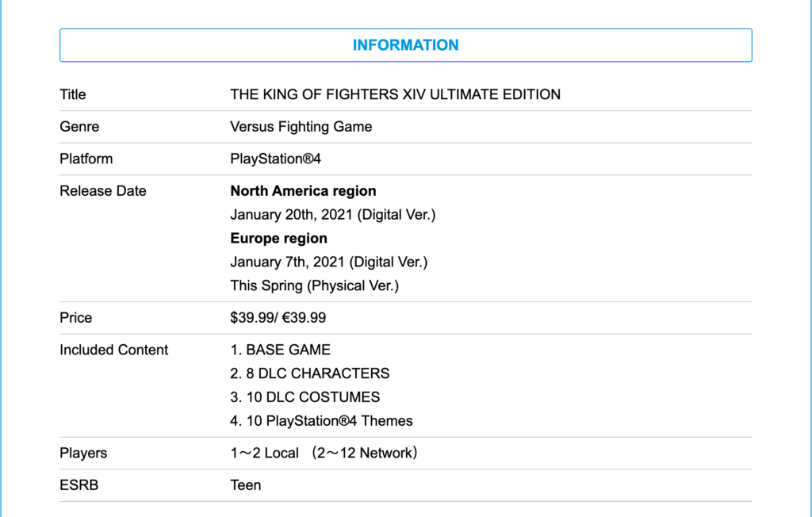Click Europe region heading
This screenshot has width=812, height=517.
[x=278, y=239]
